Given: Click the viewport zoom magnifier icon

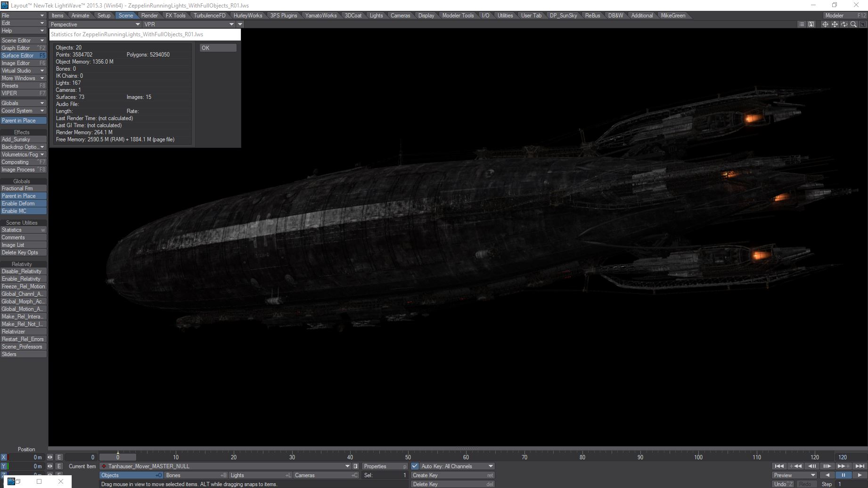Looking at the screenshot, I should [853, 24].
